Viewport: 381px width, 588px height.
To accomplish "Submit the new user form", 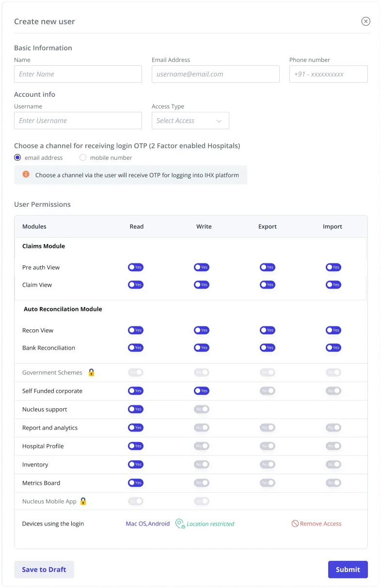I will point(348,570).
